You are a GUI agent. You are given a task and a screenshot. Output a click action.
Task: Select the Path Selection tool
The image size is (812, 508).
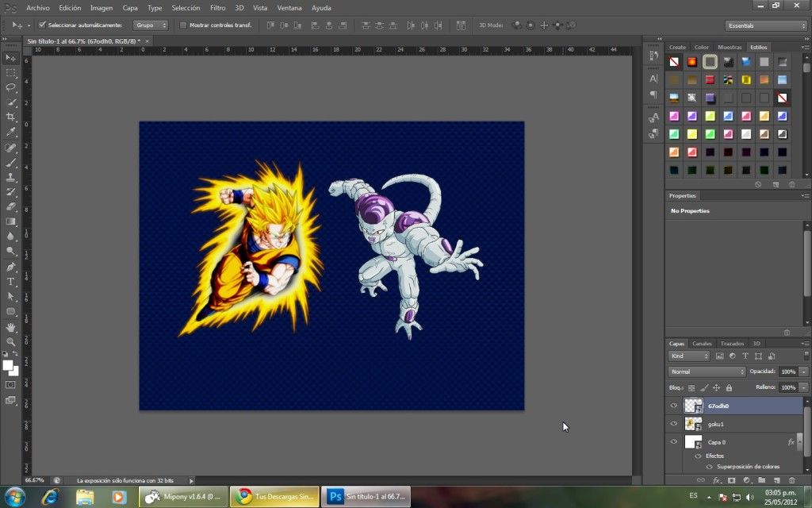10,297
